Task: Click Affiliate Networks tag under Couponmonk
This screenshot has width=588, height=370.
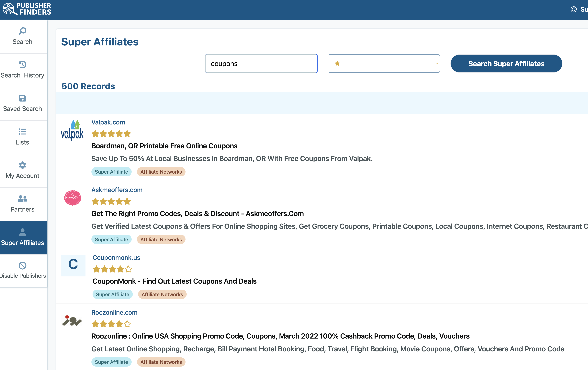Action: coord(162,294)
